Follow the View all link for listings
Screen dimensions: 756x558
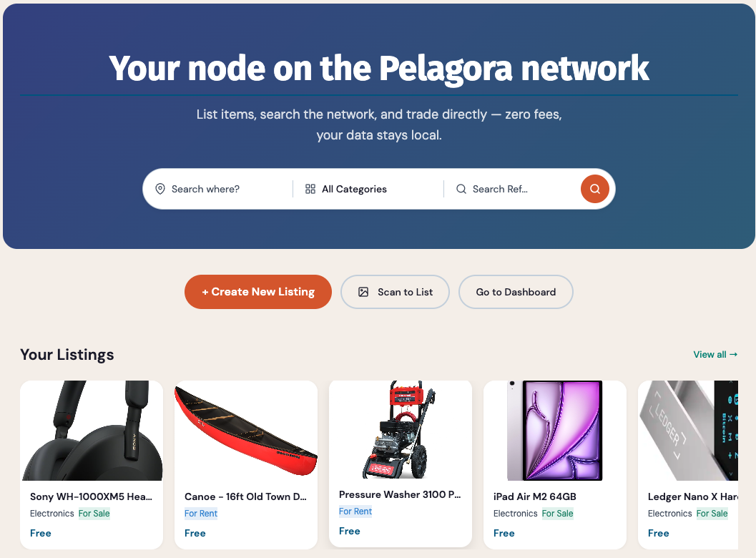[715, 354]
